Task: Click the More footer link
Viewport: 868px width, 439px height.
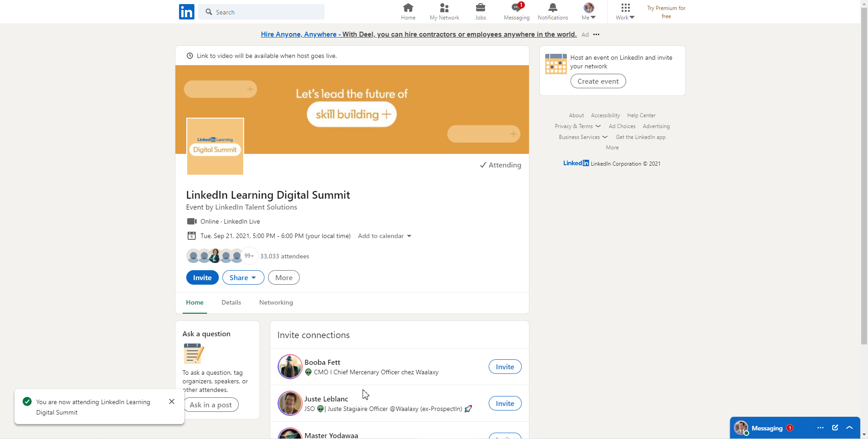Action: pyautogui.click(x=612, y=148)
